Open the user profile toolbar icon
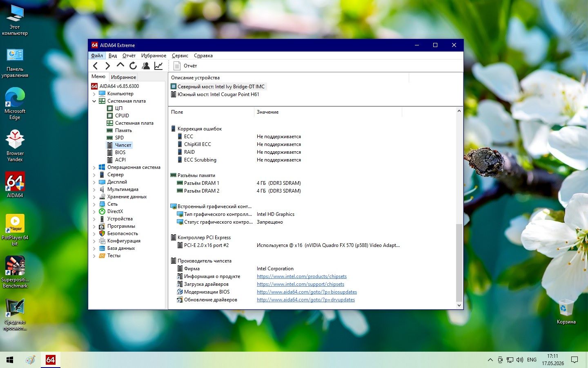Viewport: 588px width, 368px height. click(x=146, y=66)
